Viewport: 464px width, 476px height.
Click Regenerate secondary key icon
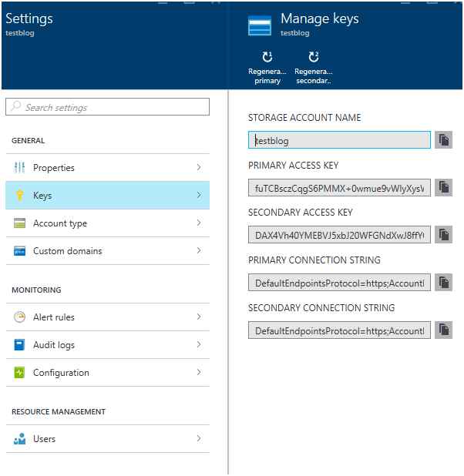coord(313,57)
